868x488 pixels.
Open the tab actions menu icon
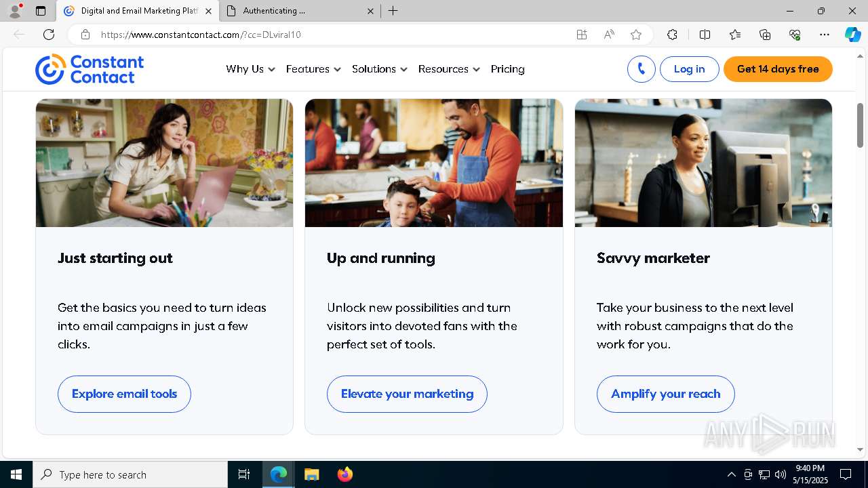coord(41,11)
